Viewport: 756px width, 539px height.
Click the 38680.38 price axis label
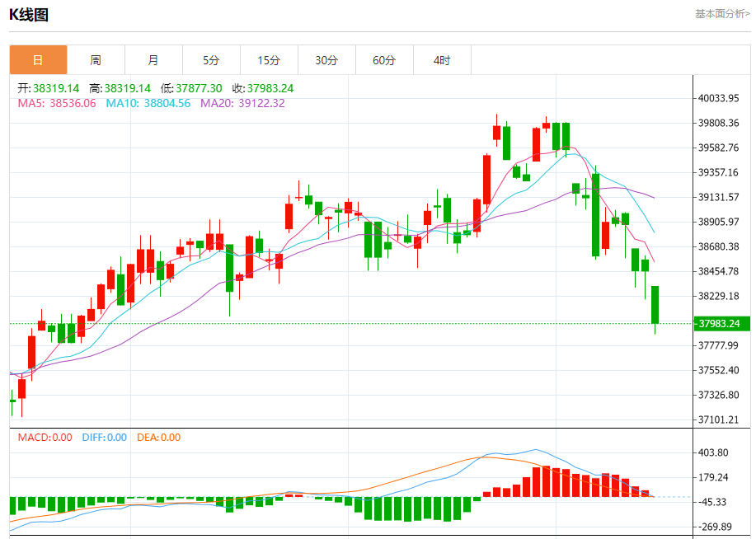718,246
